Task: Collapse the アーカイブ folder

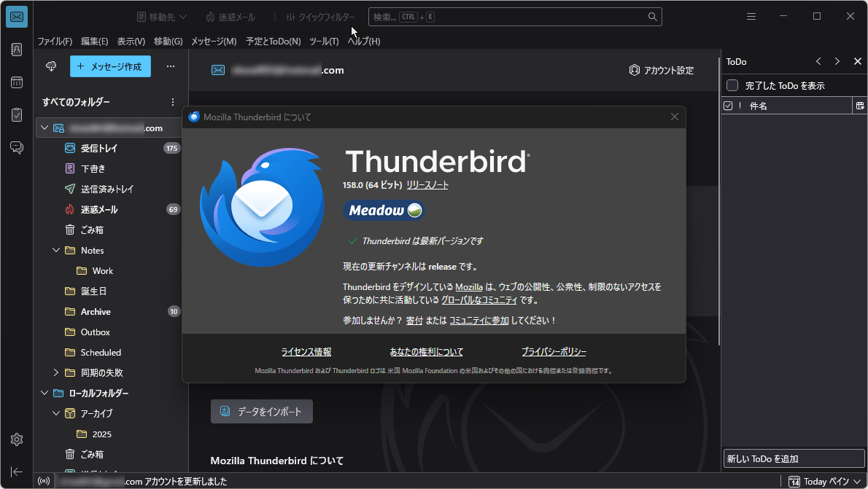Action: click(56, 414)
